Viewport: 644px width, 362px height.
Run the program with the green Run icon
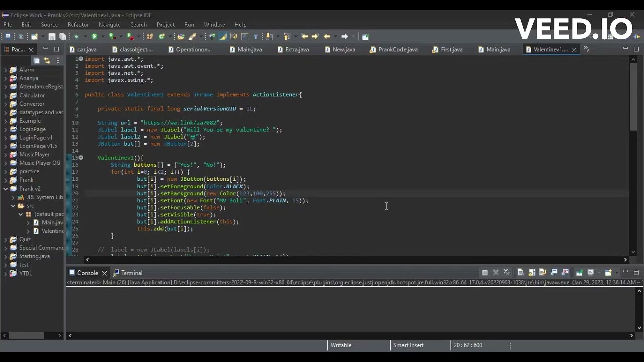[x=94, y=36]
